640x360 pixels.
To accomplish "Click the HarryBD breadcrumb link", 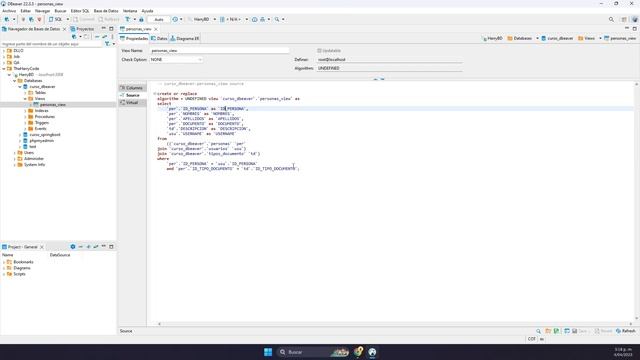I will [492, 38].
